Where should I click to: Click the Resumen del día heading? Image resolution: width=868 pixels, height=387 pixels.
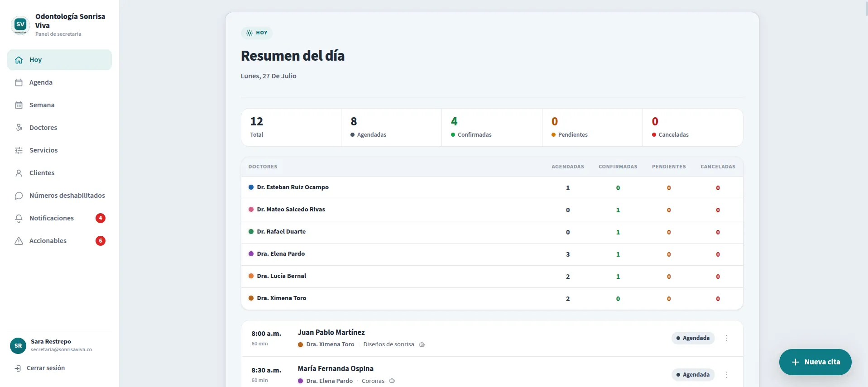[293, 56]
